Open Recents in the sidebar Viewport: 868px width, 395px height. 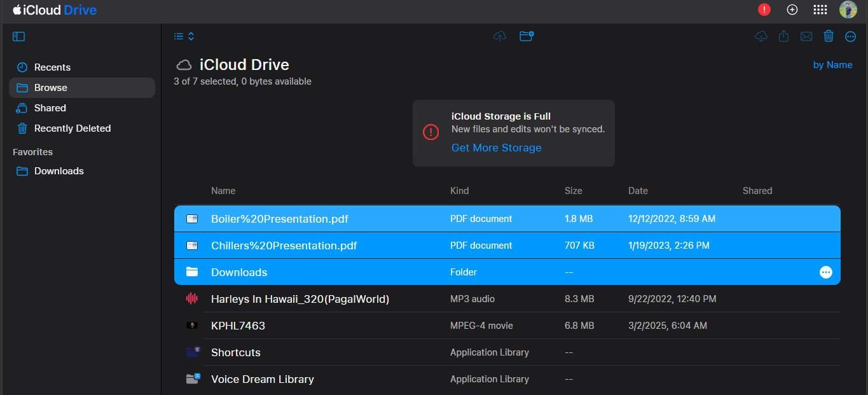coord(82,67)
